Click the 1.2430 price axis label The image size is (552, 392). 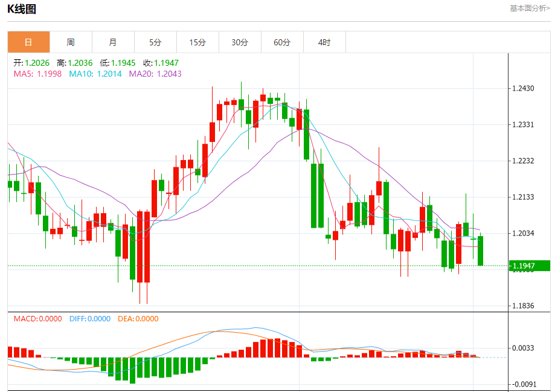524,88
